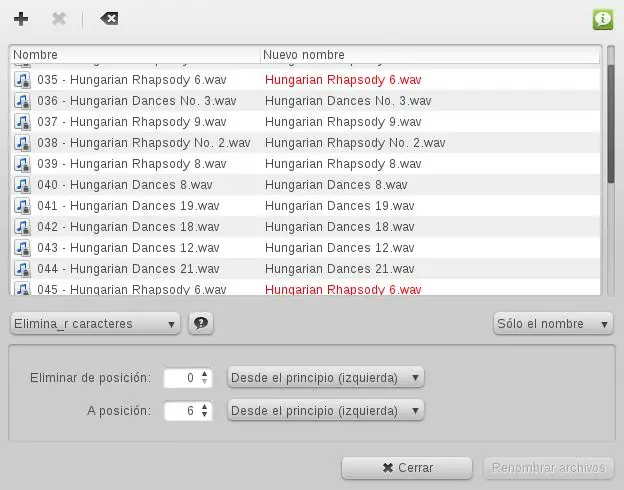The height and width of the screenshot is (490, 624).
Task: Select '041 - Hungarian Dances 19.wav'
Action: click(x=128, y=206)
